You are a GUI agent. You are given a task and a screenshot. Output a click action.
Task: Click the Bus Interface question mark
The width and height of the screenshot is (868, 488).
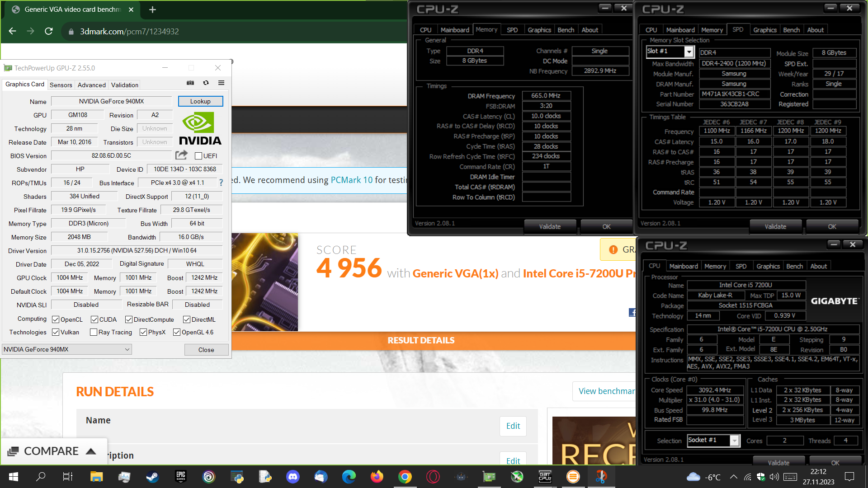(221, 183)
